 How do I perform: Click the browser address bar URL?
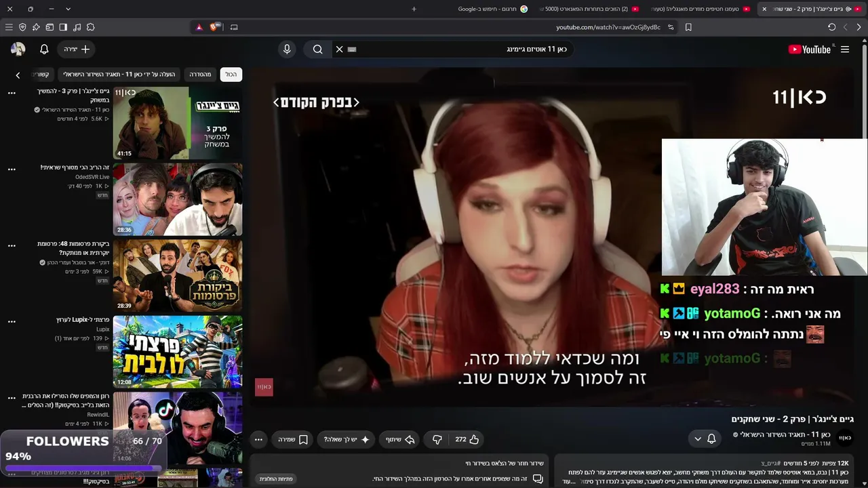coord(608,27)
